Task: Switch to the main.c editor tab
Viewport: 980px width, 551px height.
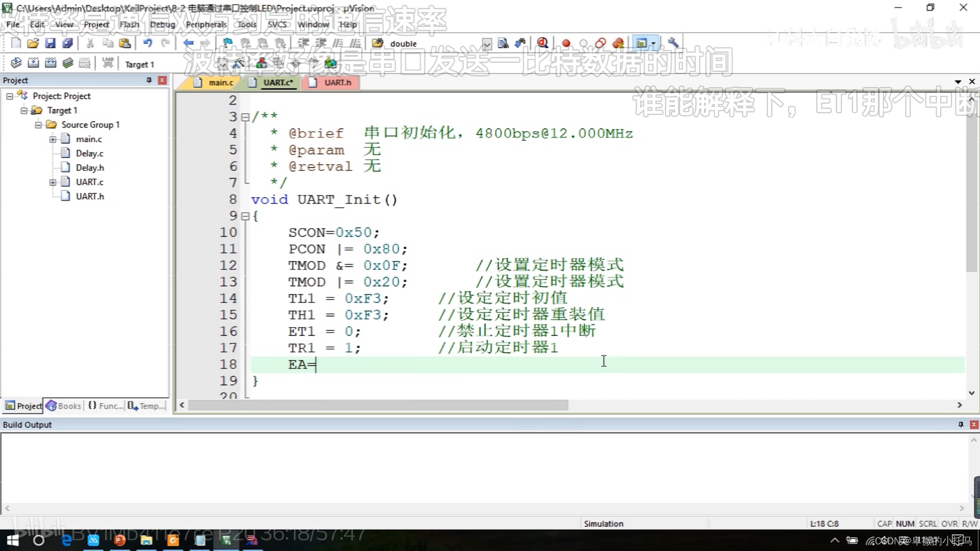Action: tap(214, 83)
